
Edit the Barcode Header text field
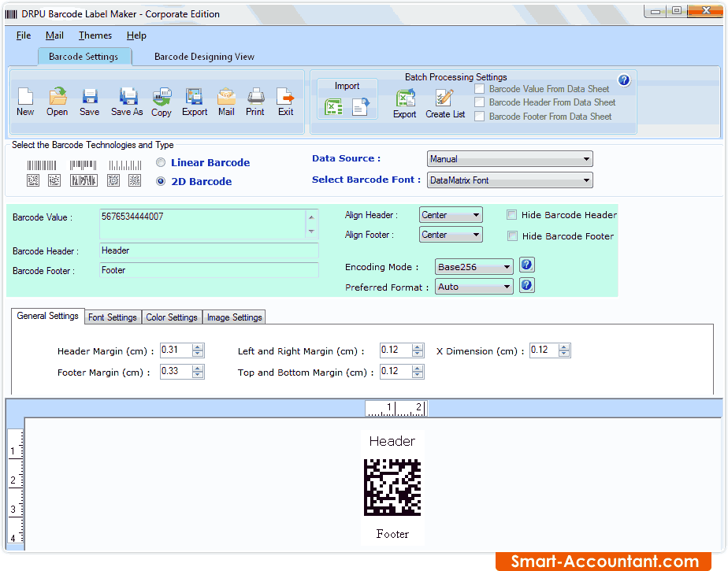208,250
